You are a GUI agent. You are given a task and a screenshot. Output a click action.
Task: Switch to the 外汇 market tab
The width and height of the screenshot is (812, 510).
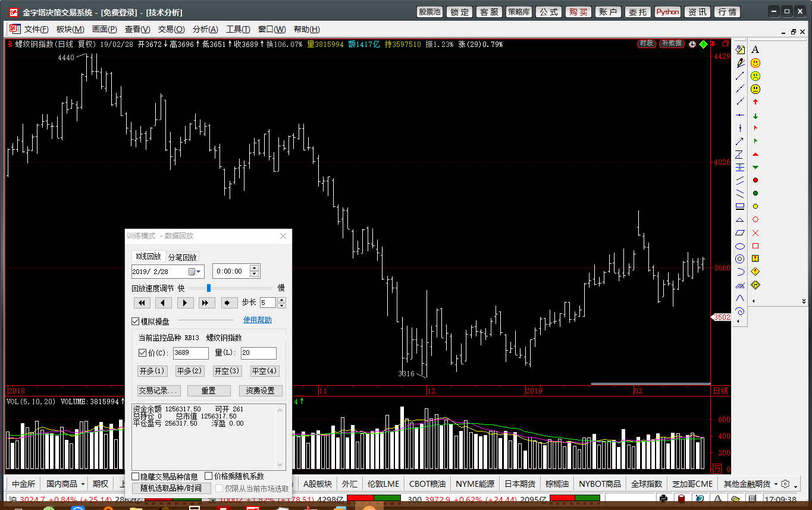(x=350, y=484)
